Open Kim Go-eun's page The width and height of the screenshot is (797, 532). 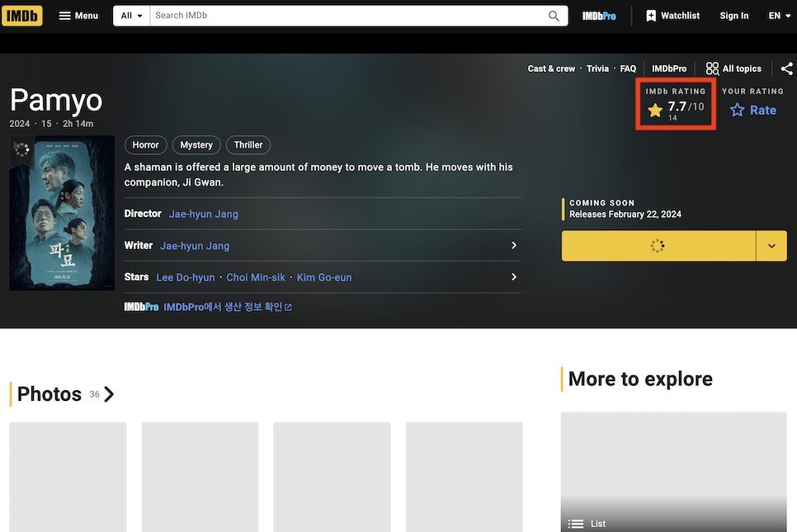click(x=324, y=277)
